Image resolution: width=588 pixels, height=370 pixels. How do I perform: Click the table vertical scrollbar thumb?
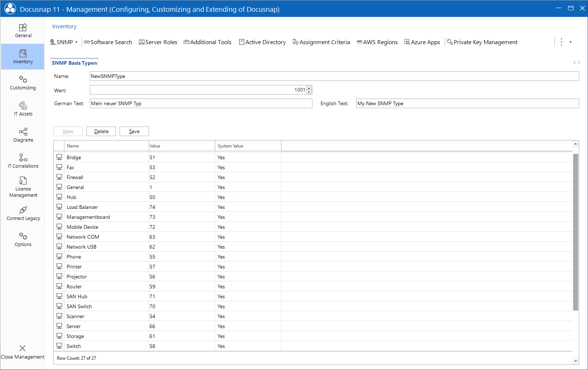pos(576,232)
